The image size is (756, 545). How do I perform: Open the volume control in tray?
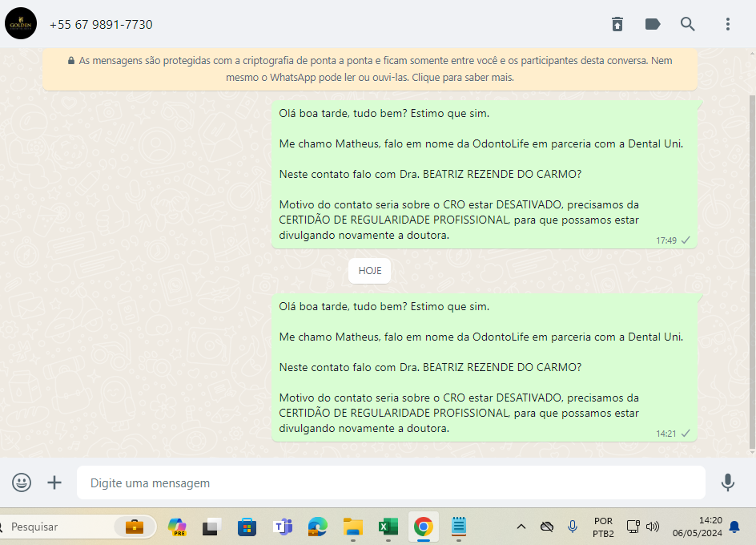click(x=653, y=527)
